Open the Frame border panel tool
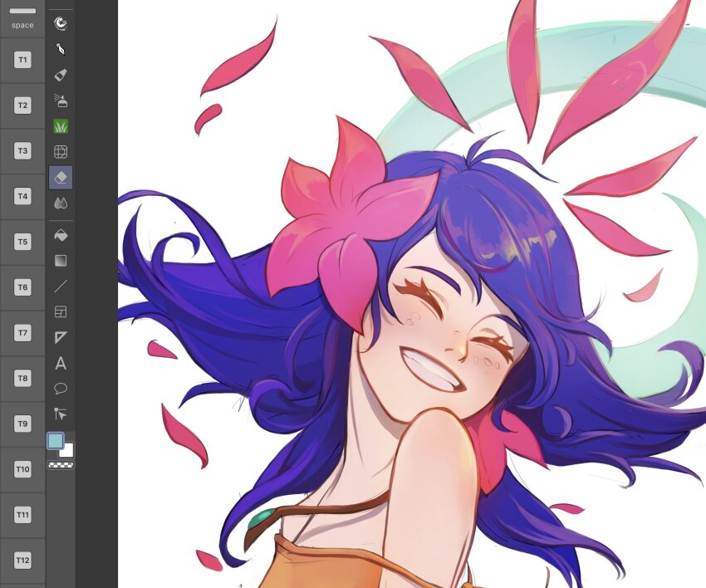The width and height of the screenshot is (706, 588). 61,311
